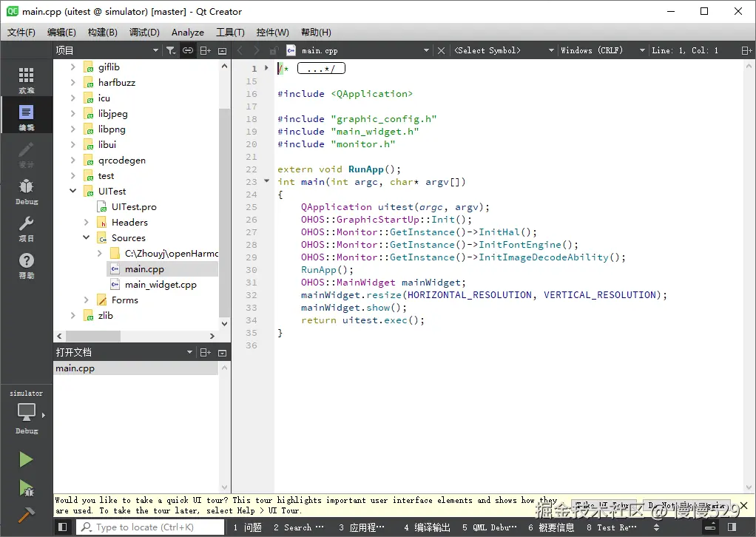Open the 文件(F) menu
Viewport: 756px width, 537px height.
(x=21, y=33)
